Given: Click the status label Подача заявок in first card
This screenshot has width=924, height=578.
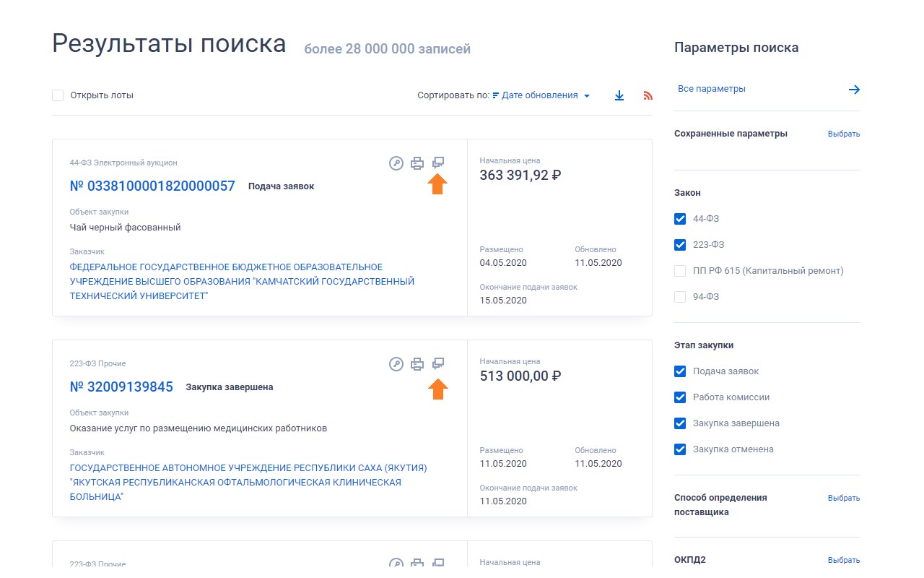Looking at the screenshot, I should point(282,186).
